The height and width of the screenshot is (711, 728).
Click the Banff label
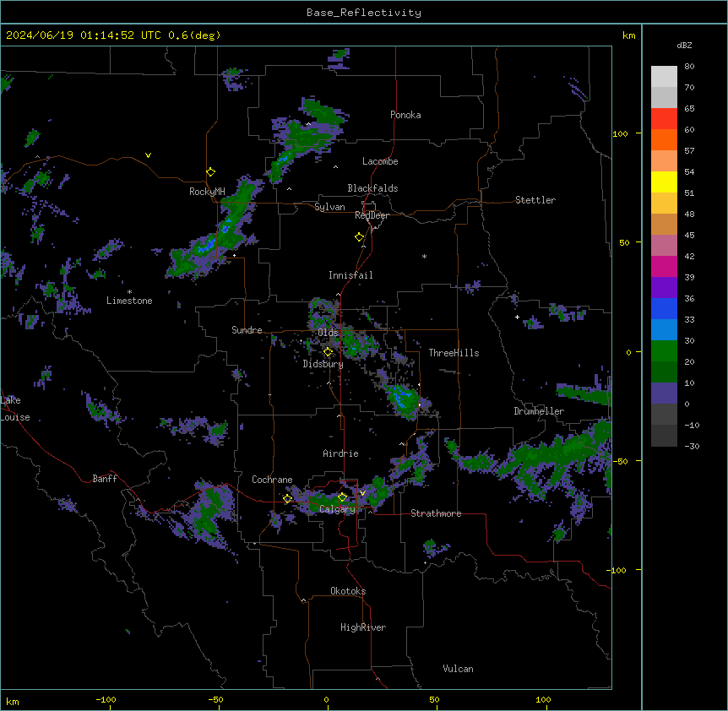click(105, 479)
